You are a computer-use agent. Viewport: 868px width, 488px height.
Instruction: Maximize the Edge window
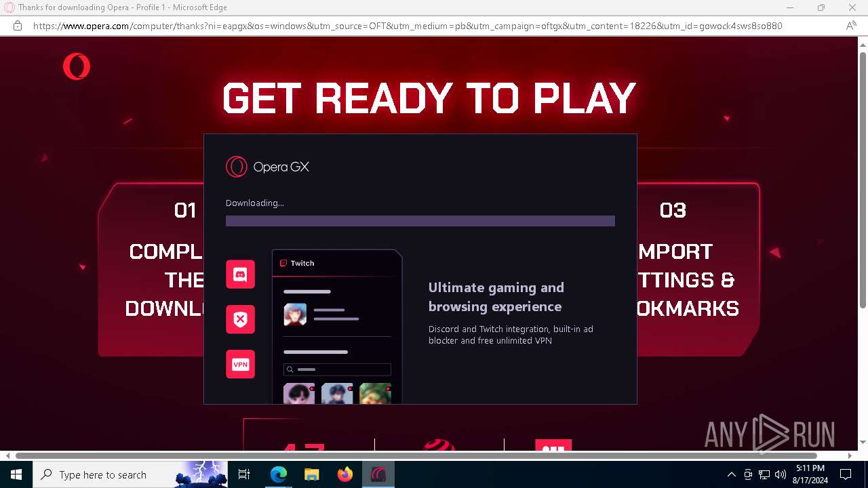[x=821, y=7]
